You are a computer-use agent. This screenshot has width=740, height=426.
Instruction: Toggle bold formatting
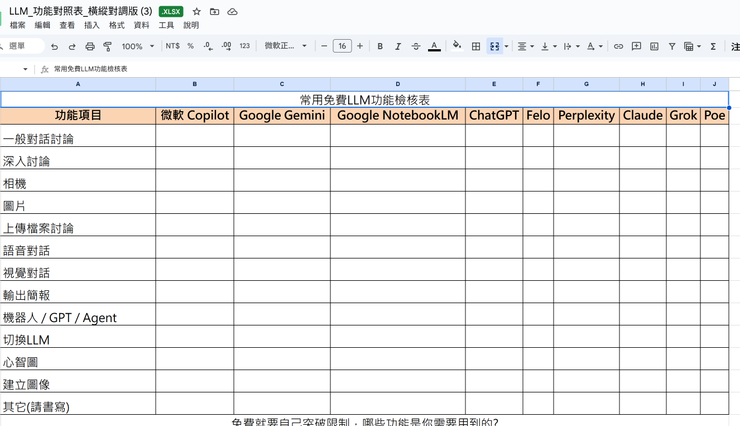point(380,46)
